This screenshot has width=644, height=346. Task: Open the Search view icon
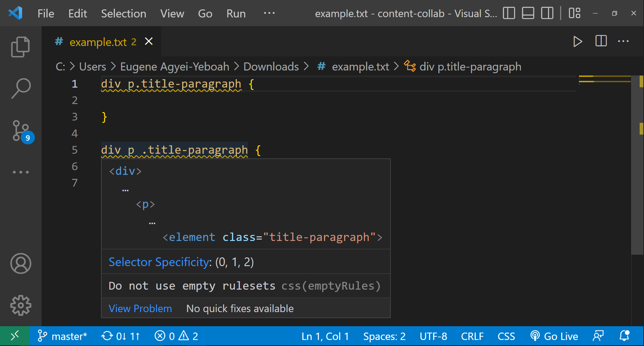click(x=20, y=89)
